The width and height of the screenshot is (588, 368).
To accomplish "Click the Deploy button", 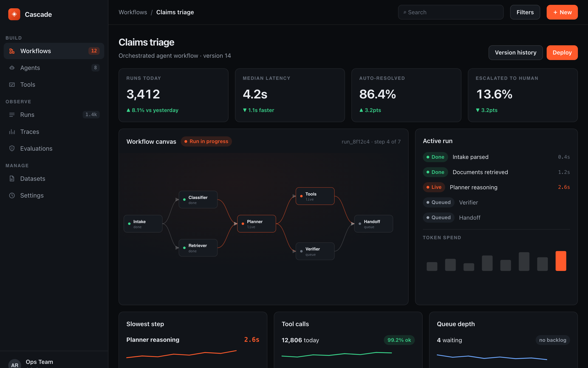I will click(562, 53).
